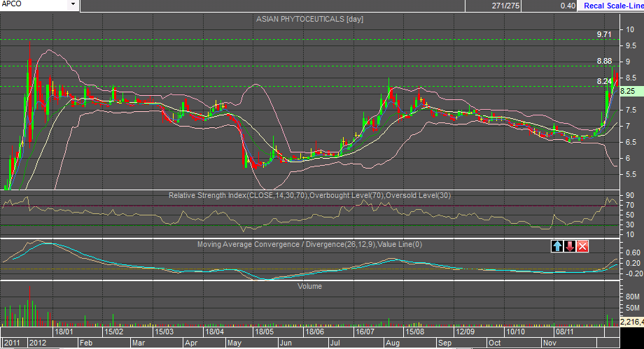Click the 0.40 value field in top bar
Screen dimensions: 644x349
coord(549,6)
